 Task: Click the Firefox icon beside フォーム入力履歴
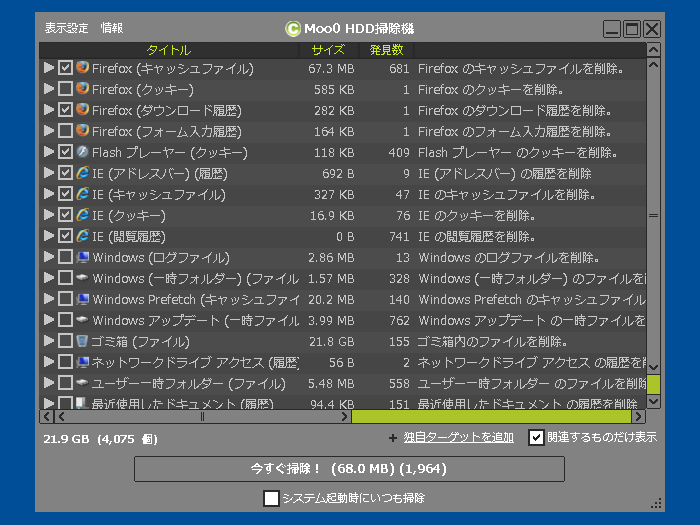[83, 130]
